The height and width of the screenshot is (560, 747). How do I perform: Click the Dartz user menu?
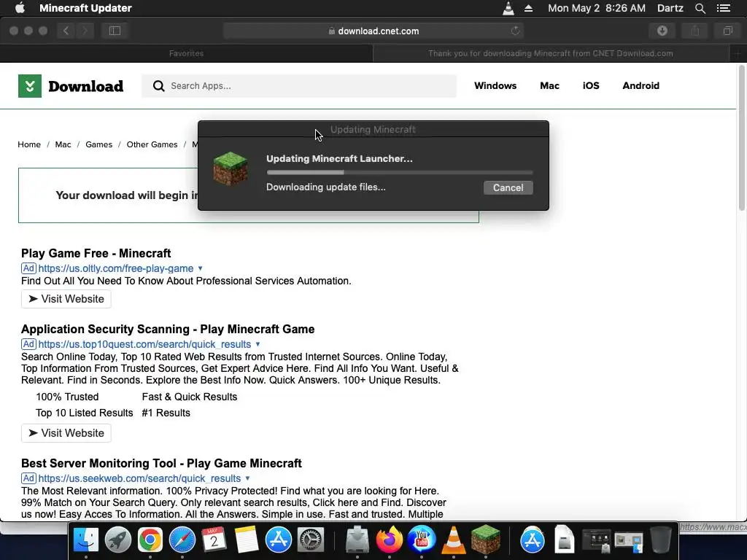click(x=670, y=8)
